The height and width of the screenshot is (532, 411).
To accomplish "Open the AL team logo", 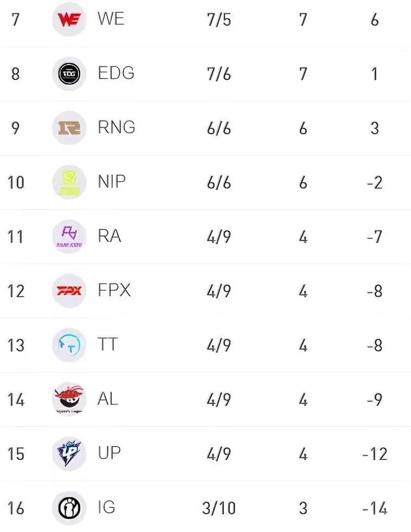I will point(69,398).
